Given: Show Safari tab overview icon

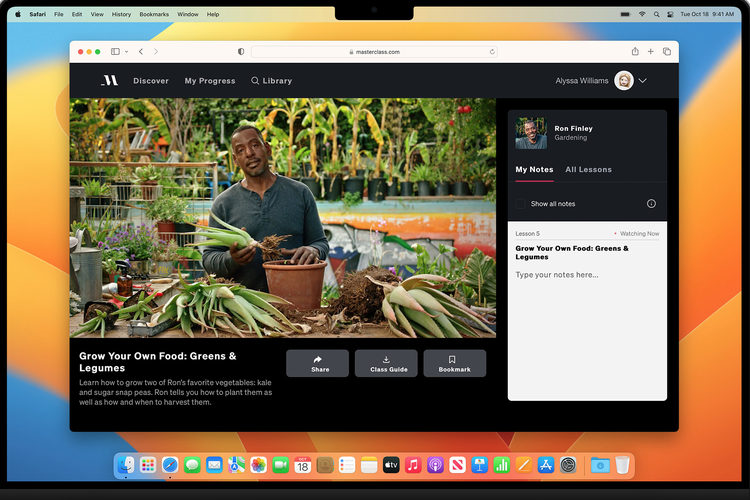Looking at the screenshot, I should 667,51.
